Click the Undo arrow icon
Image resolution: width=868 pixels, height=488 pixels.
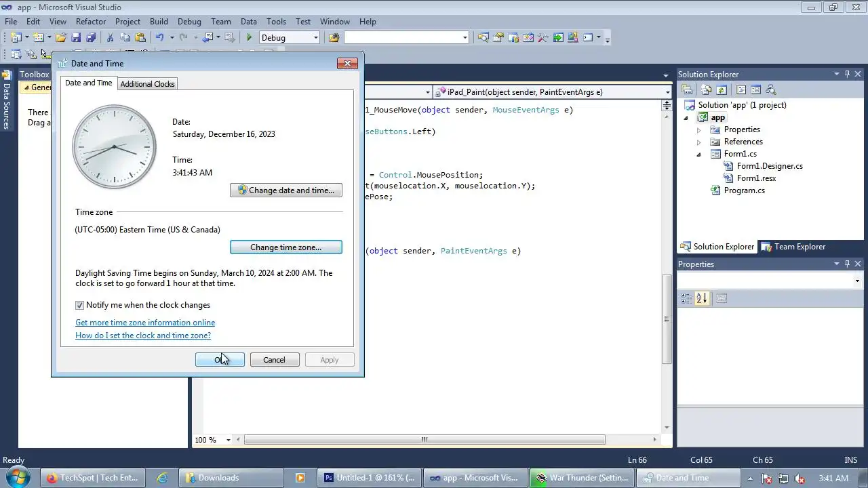click(x=159, y=38)
